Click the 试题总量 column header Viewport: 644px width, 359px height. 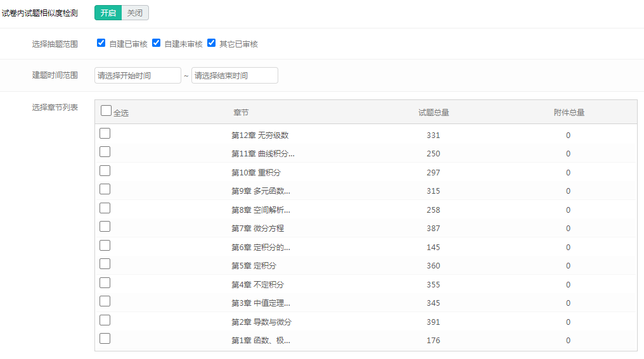tap(434, 113)
